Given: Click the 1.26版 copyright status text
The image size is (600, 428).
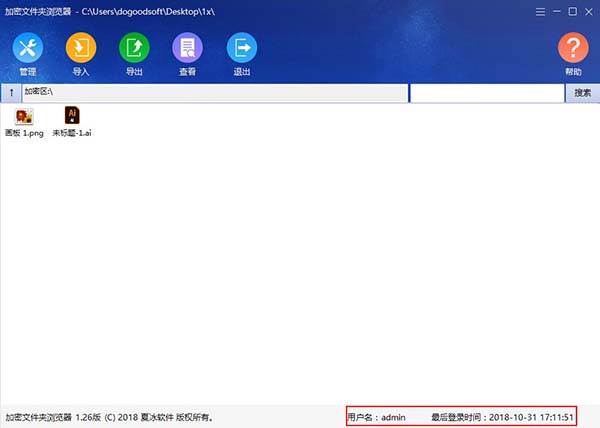Looking at the screenshot, I should pos(110,417).
